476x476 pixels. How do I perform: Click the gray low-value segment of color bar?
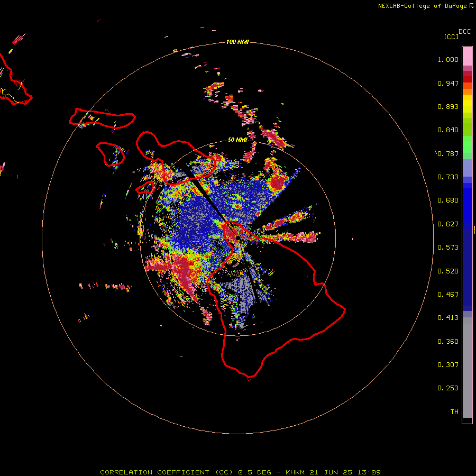point(467,368)
